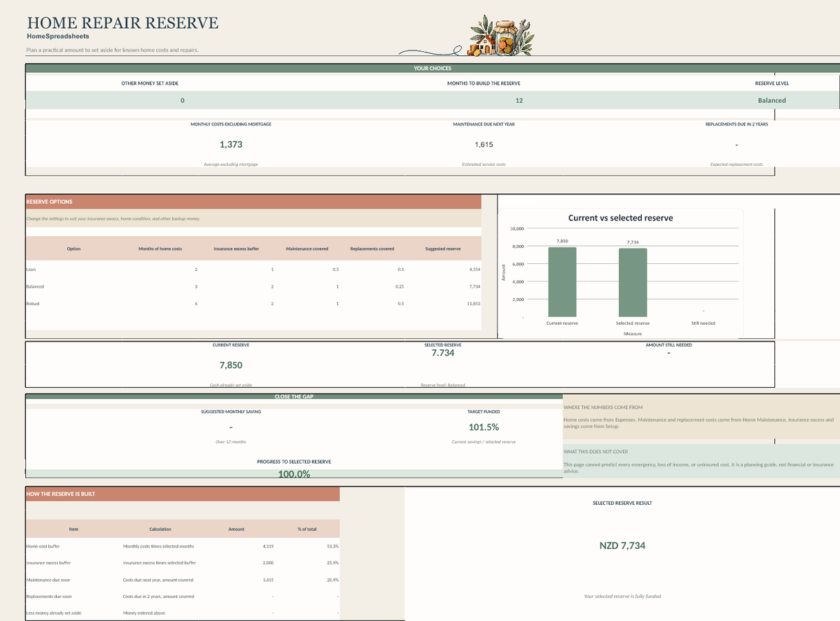
Task: Open the Reserve Level cell showing Balanced
Action: (771, 100)
